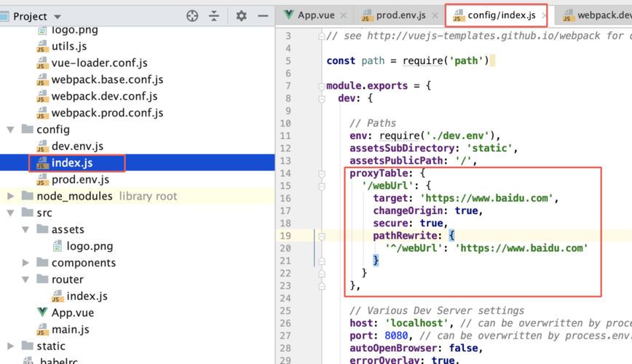
Task: Close the prod.env.js tab
Action: [435, 15]
